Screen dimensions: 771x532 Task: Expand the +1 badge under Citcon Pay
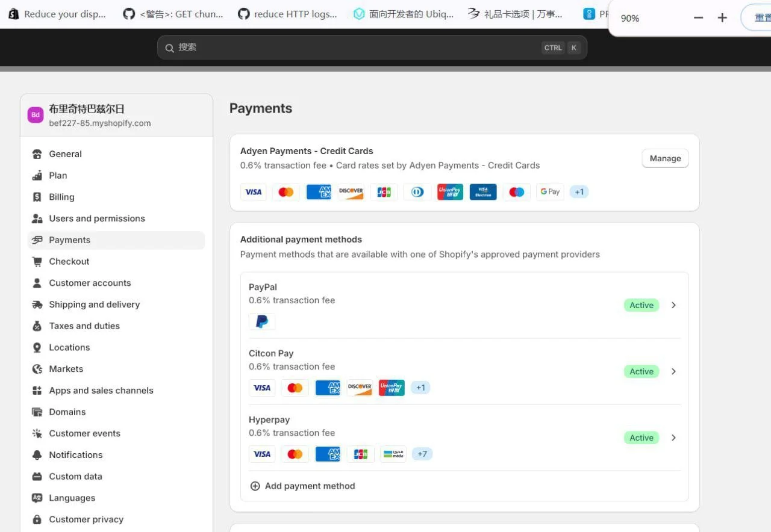[x=420, y=388]
